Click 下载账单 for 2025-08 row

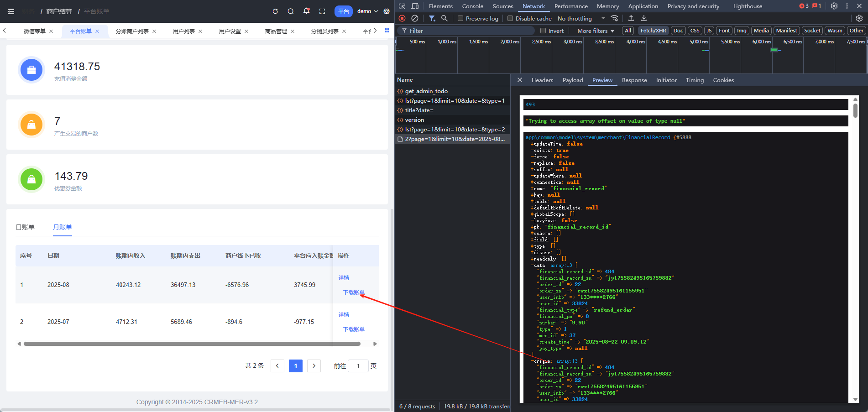pyautogui.click(x=354, y=292)
